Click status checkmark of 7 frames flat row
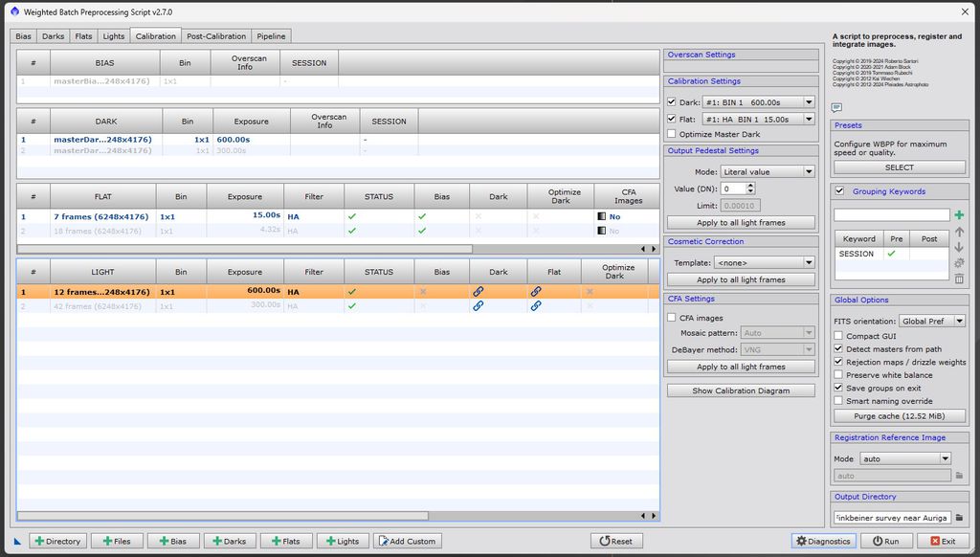The width and height of the screenshot is (980, 557). pyautogui.click(x=352, y=216)
